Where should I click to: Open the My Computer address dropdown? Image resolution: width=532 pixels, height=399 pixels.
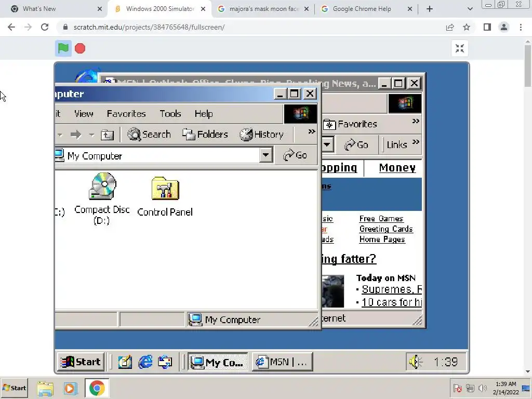(266, 155)
